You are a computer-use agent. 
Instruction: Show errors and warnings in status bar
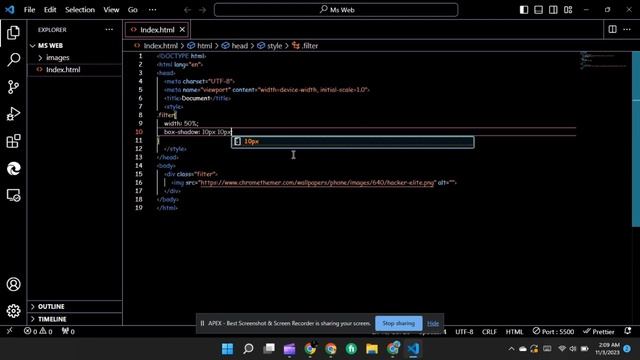coord(38,331)
